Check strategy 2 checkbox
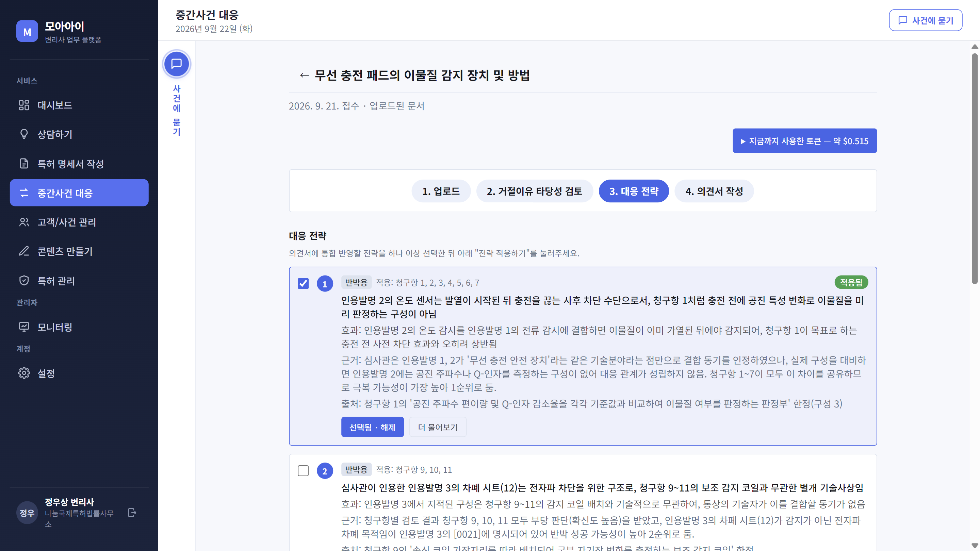Image resolution: width=980 pixels, height=551 pixels. pos(303,470)
